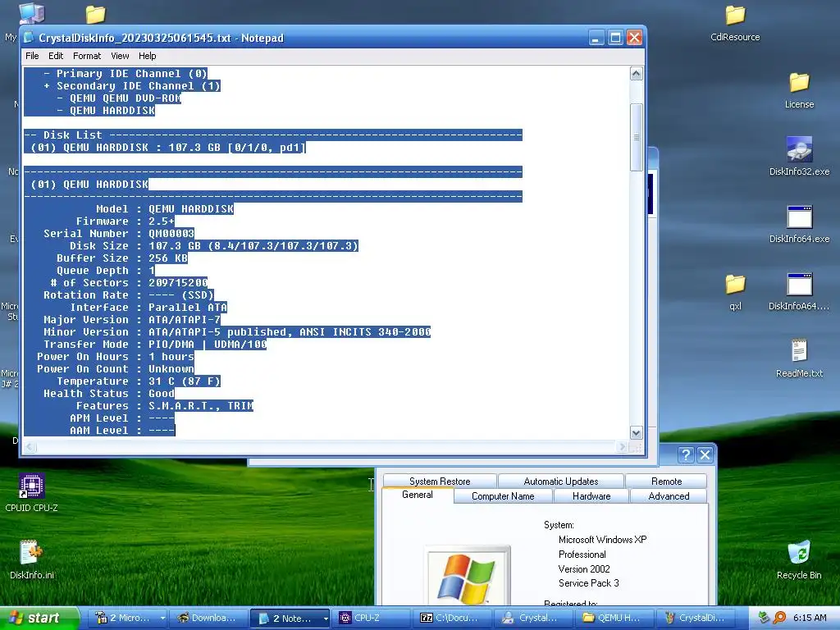Click the Notepad vertical scrollbar thumb
Image resolution: width=840 pixels, height=630 pixels.
pyautogui.click(x=636, y=137)
